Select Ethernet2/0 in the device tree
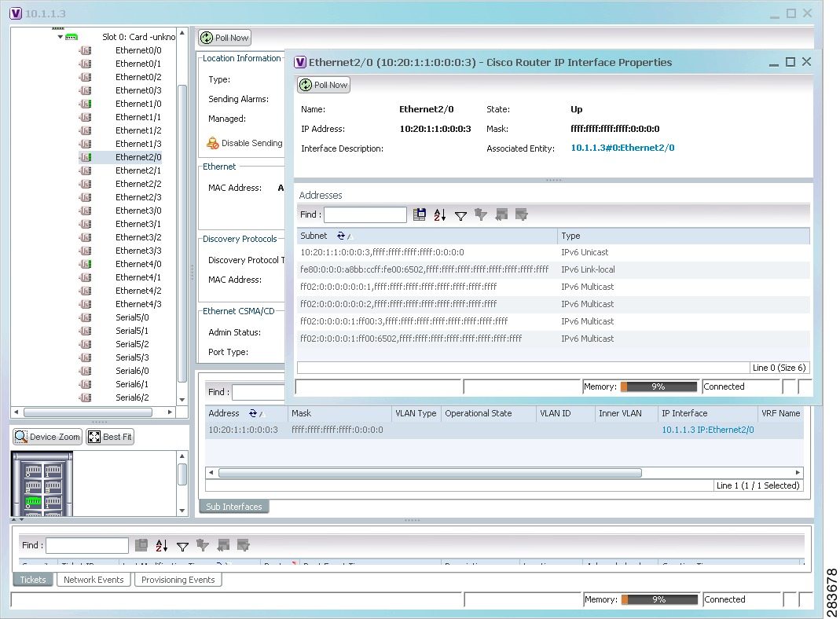Screen dimensions: 840x619 pyautogui.click(x=138, y=157)
